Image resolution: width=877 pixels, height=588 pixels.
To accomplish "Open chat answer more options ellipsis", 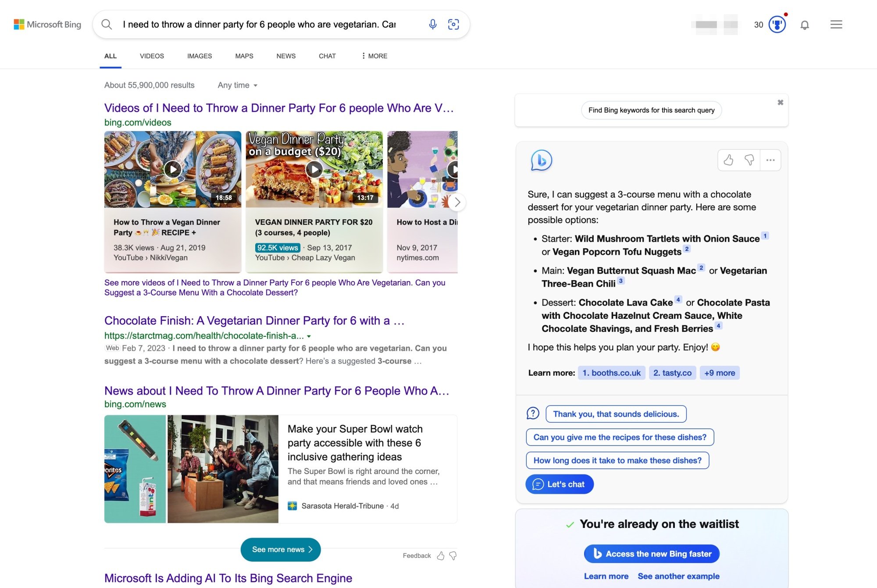I will (770, 160).
